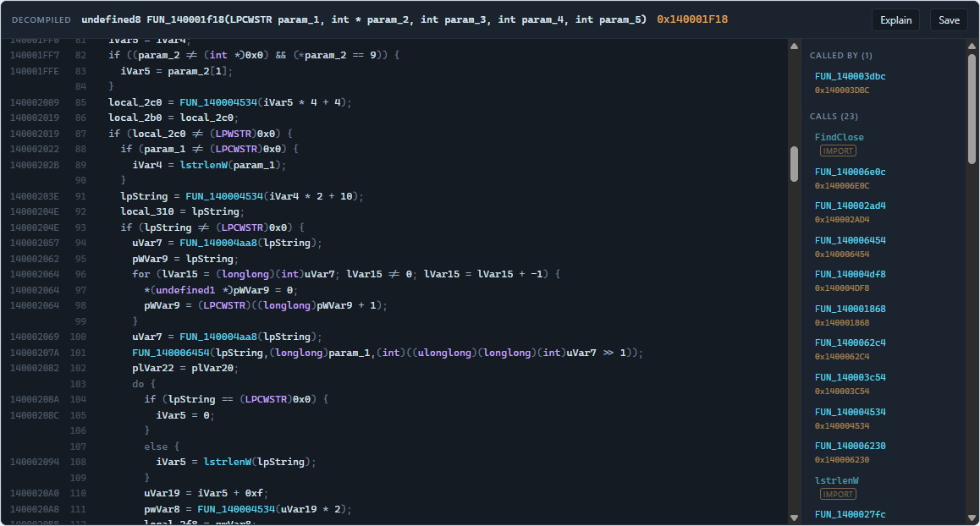This screenshot has width=980, height=526.
Task: Click the Explain button
Action: click(895, 20)
